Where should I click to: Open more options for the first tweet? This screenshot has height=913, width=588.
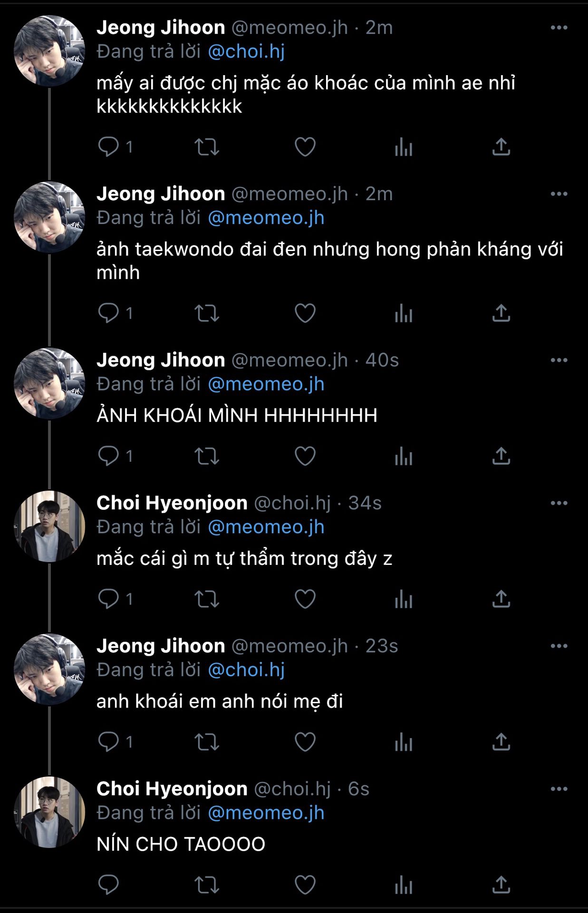point(559,28)
